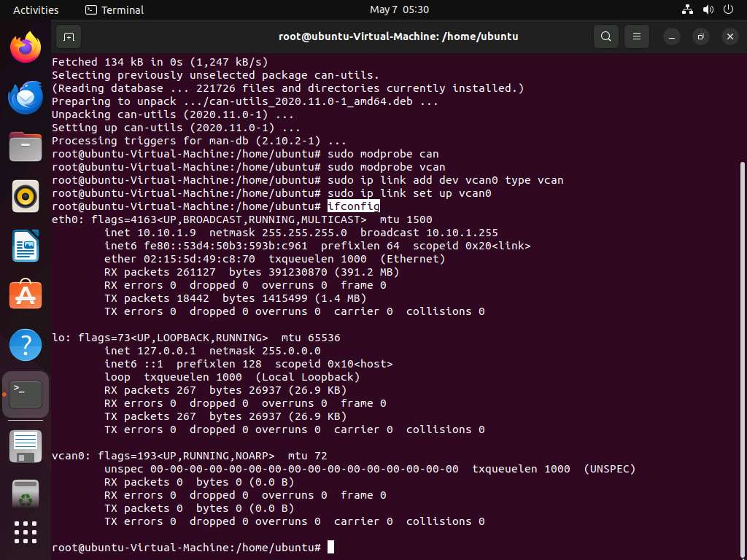Open the date and time calendar panel
The image size is (747, 560).
point(399,9)
